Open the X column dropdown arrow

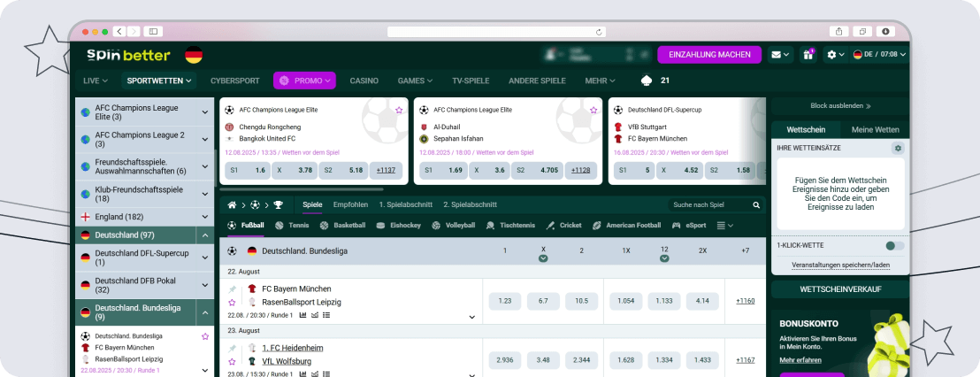pyautogui.click(x=543, y=258)
